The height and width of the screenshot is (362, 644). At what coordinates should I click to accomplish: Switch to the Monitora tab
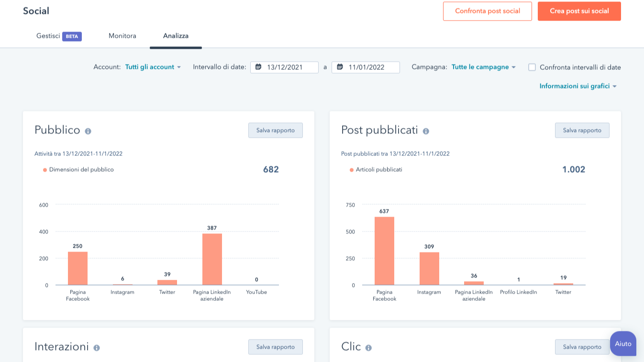(x=122, y=36)
